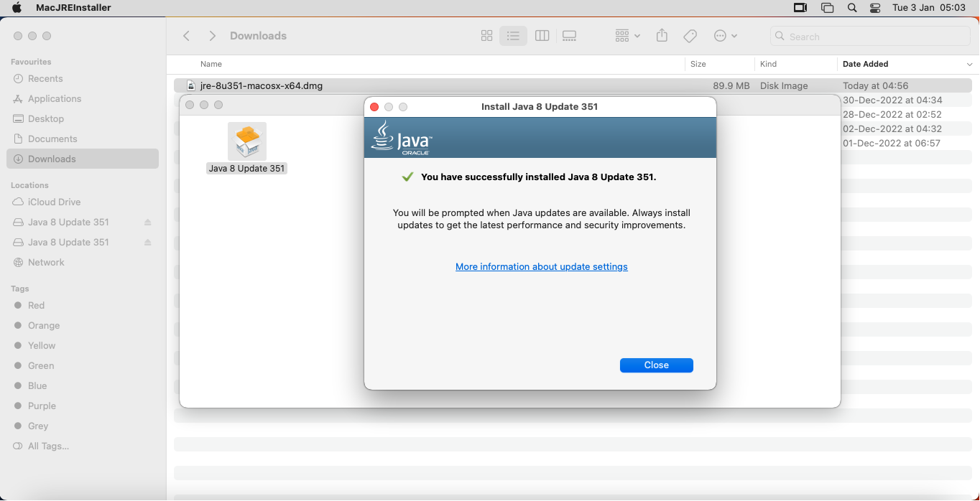Sort by the Size column header
This screenshot has width=980, height=501.
698,65
